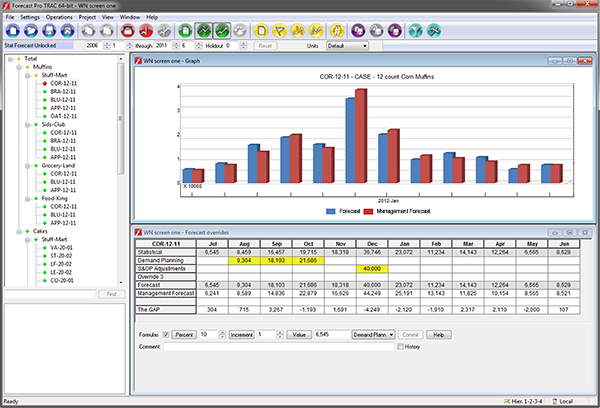Click the first gray copy-pages icon
This screenshot has height=408, width=600.
tap(88, 31)
